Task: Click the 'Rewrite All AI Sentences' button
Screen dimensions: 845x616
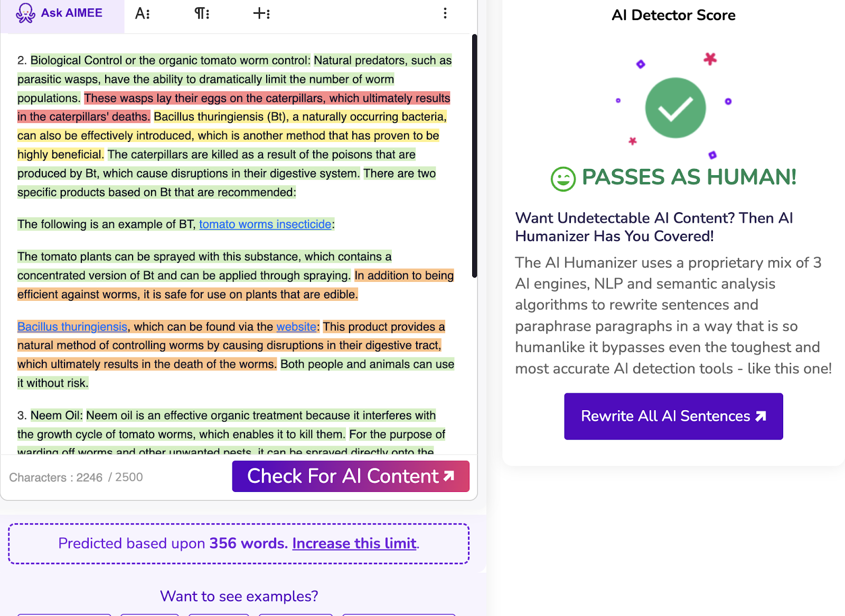Action: click(673, 416)
